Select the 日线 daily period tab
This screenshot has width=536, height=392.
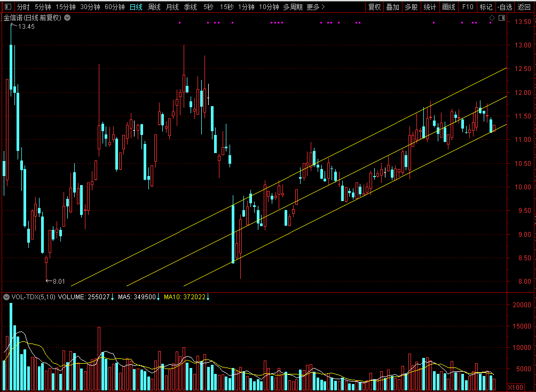click(136, 7)
